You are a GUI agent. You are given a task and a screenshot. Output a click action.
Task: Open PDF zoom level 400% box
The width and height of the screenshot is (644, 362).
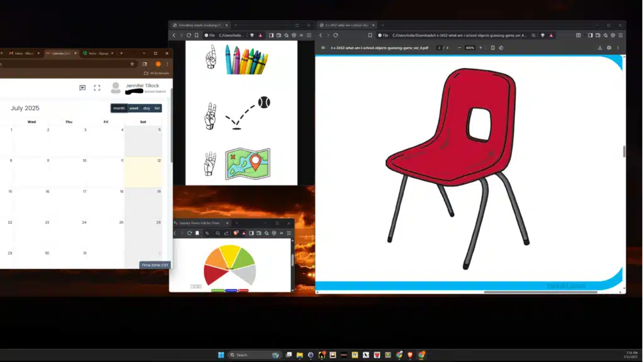point(470,48)
